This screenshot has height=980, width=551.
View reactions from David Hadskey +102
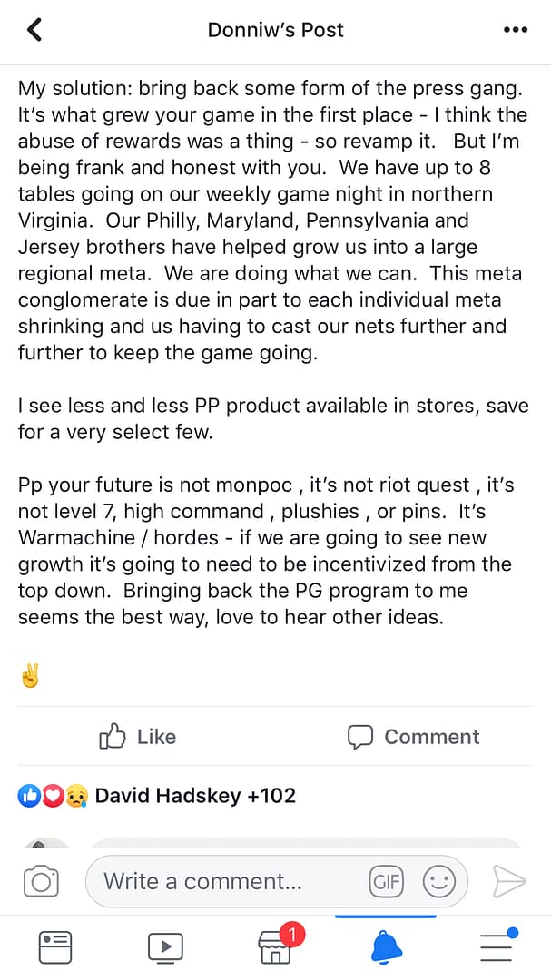coord(195,796)
